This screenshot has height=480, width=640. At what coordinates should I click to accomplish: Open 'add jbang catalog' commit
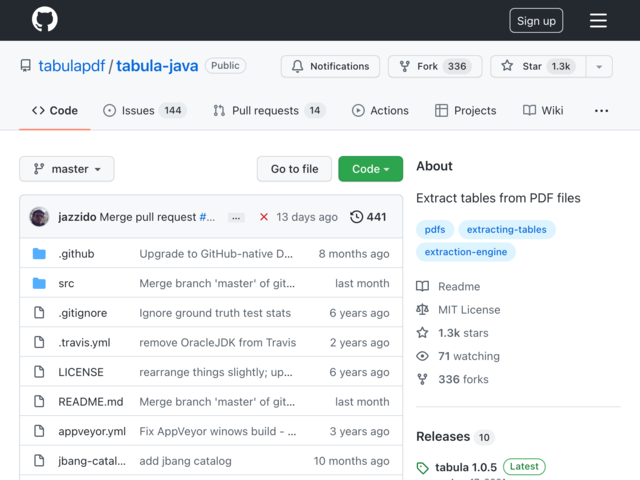pyautogui.click(x=185, y=461)
